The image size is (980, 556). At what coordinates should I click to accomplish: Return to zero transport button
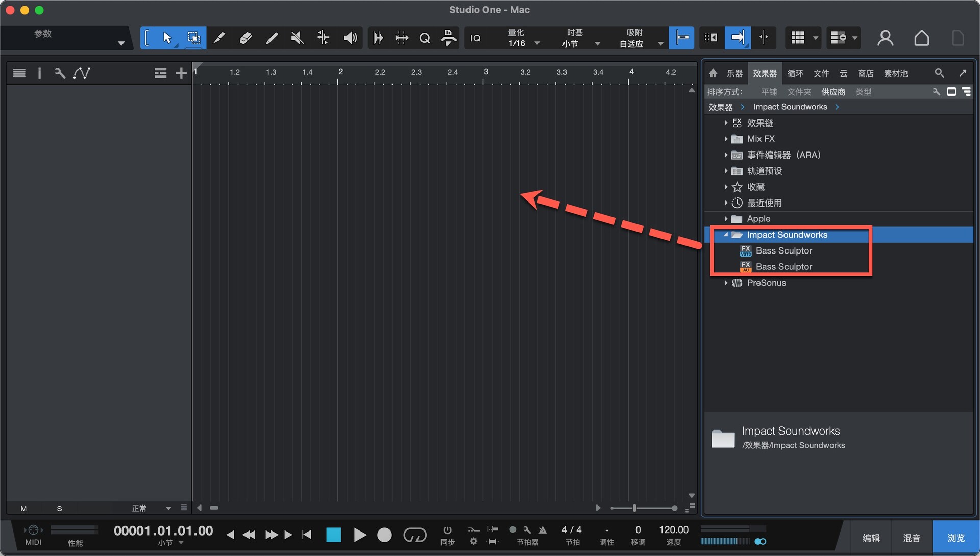307,535
